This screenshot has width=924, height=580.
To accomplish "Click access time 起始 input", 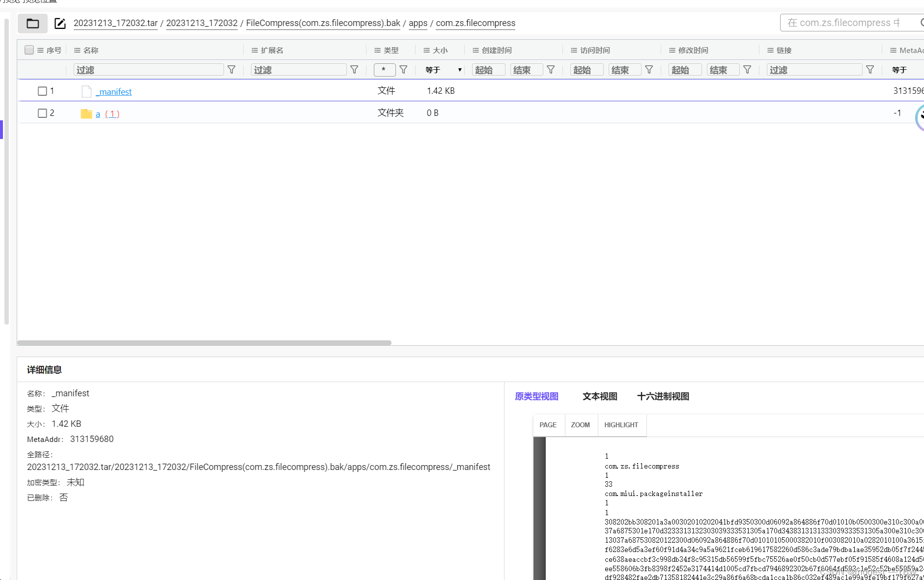I will tap(587, 70).
